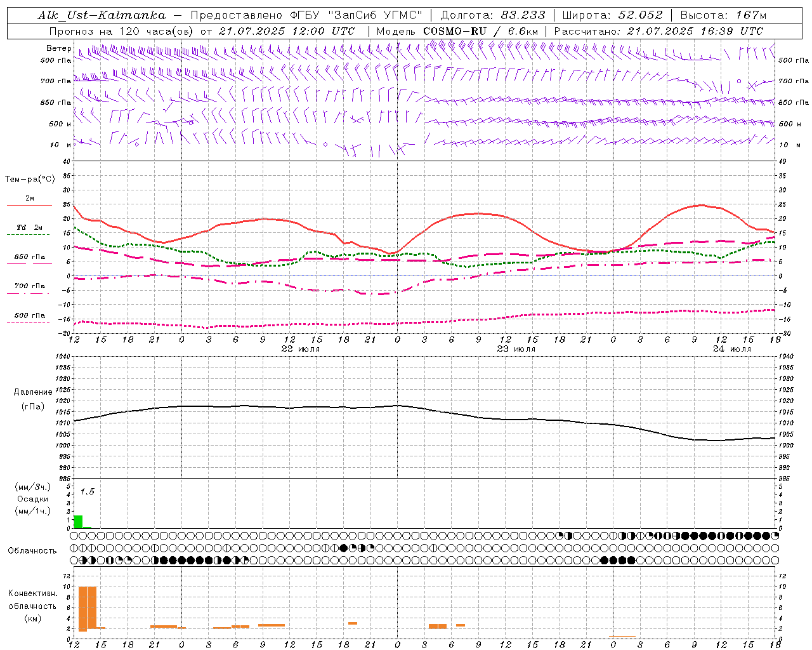Click the tall green precipitation bar

click(78, 521)
